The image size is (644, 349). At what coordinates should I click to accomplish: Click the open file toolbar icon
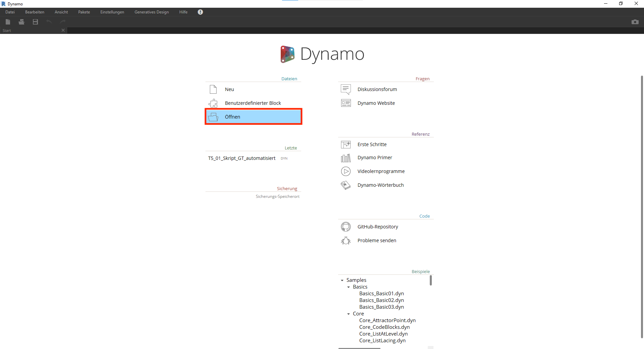[21, 22]
